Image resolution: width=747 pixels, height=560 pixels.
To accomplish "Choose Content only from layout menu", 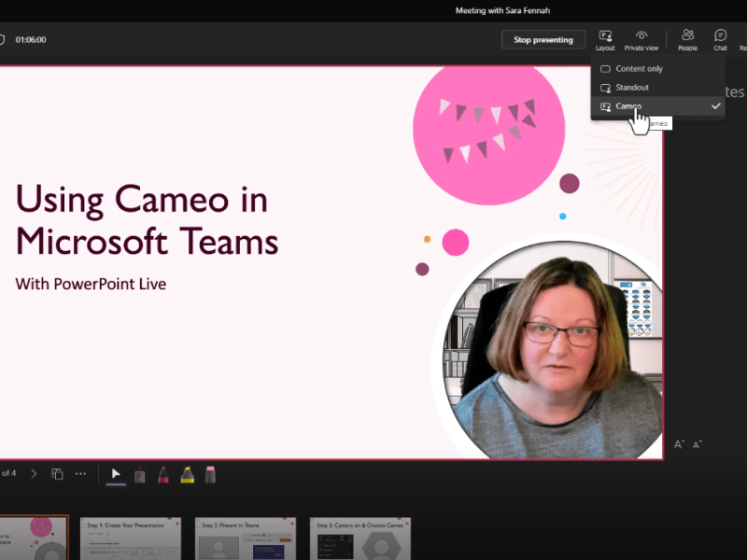I will pos(640,68).
